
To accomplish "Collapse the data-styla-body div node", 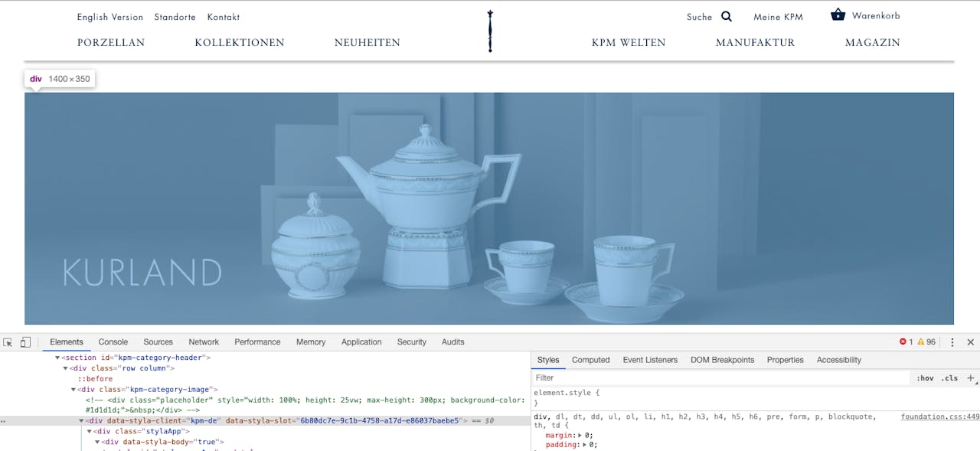I will [x=97, y=442].
